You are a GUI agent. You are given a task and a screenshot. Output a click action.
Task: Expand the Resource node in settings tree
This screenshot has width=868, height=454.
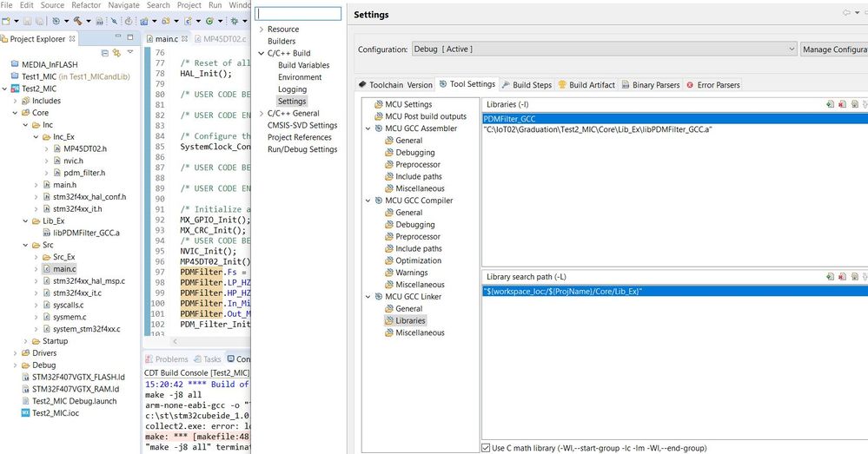260,30
